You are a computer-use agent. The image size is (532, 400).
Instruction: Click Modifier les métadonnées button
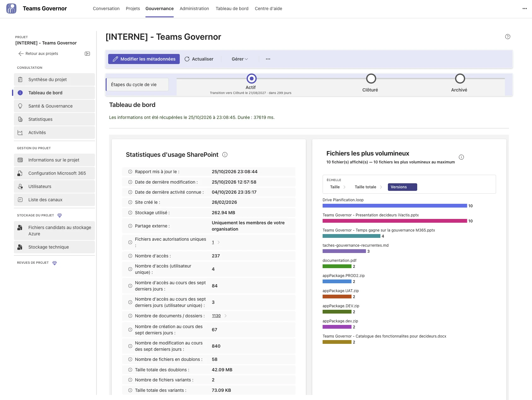(x=144, y=59)
